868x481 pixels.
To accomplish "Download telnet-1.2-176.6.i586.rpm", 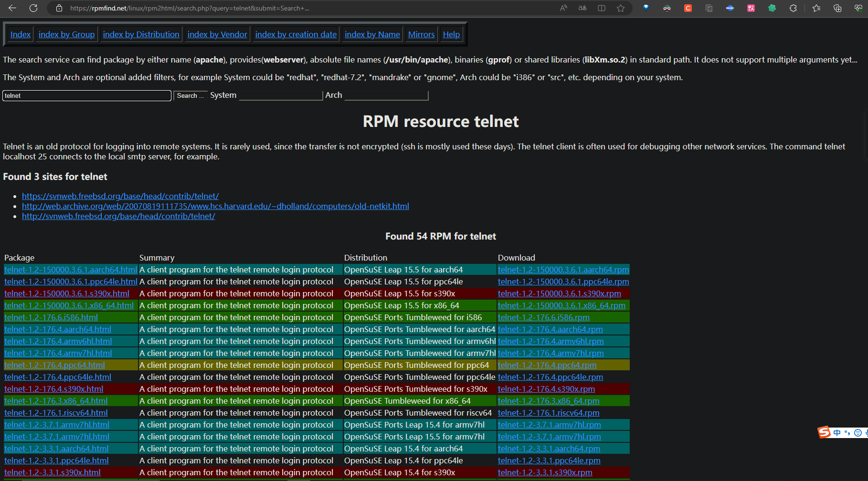I will pos(544,317).
